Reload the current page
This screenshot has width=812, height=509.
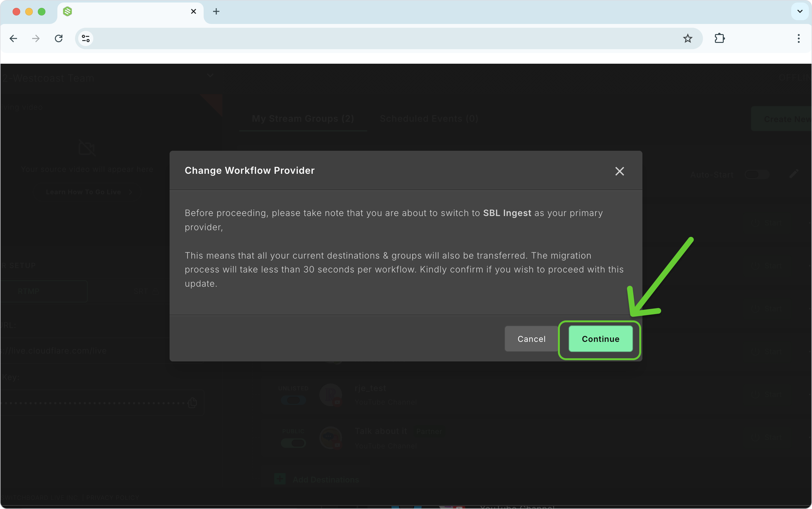59,38
